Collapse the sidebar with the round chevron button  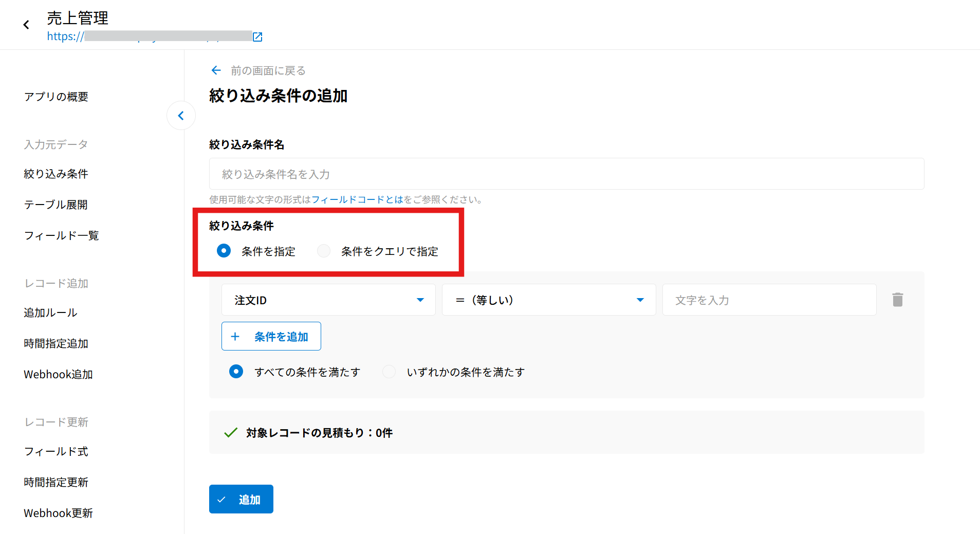pos(181,116)
